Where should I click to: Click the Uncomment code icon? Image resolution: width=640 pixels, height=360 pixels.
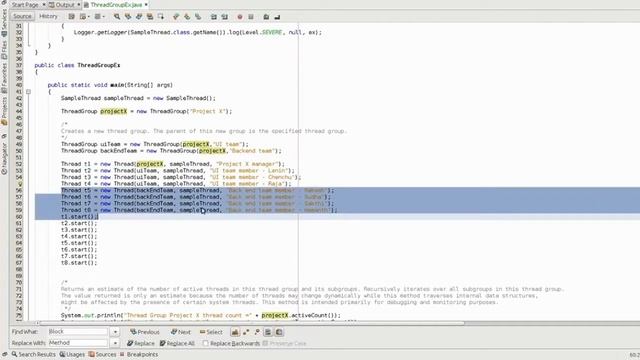(277, 17)
